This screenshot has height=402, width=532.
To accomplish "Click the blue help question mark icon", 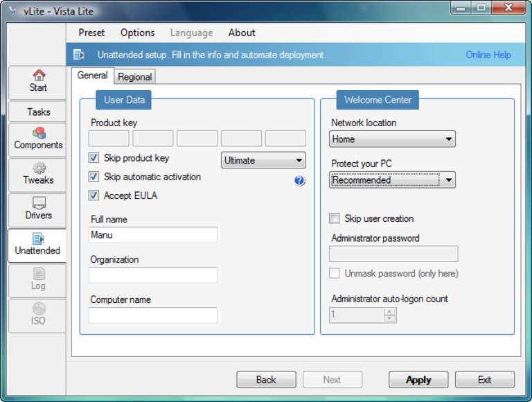I will [299, 180].
